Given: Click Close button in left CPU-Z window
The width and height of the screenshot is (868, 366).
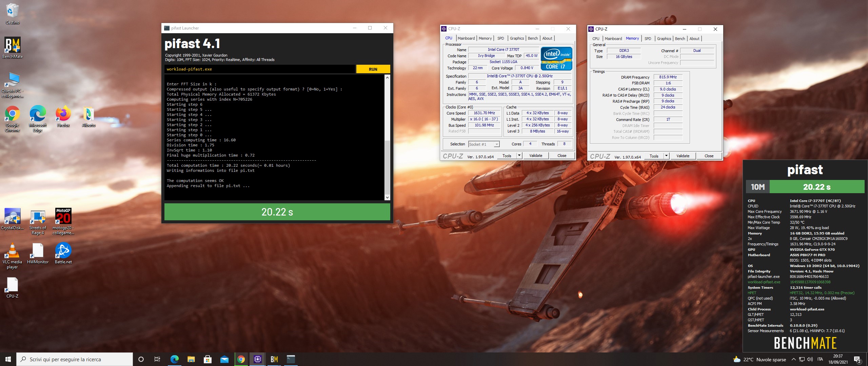Looking at the screenshot, I should (x=562, y=156).
